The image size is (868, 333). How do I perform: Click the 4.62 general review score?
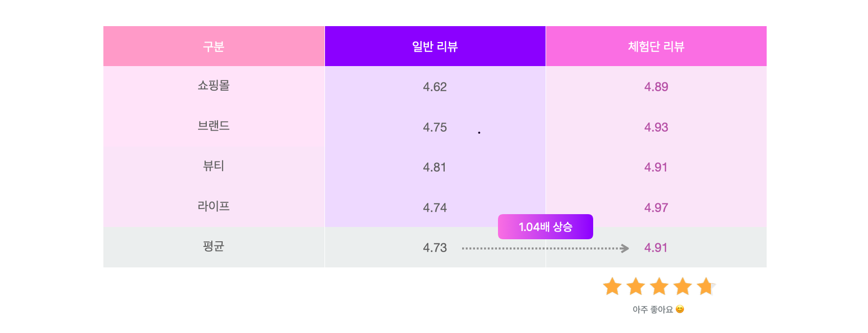click(435, 87)
